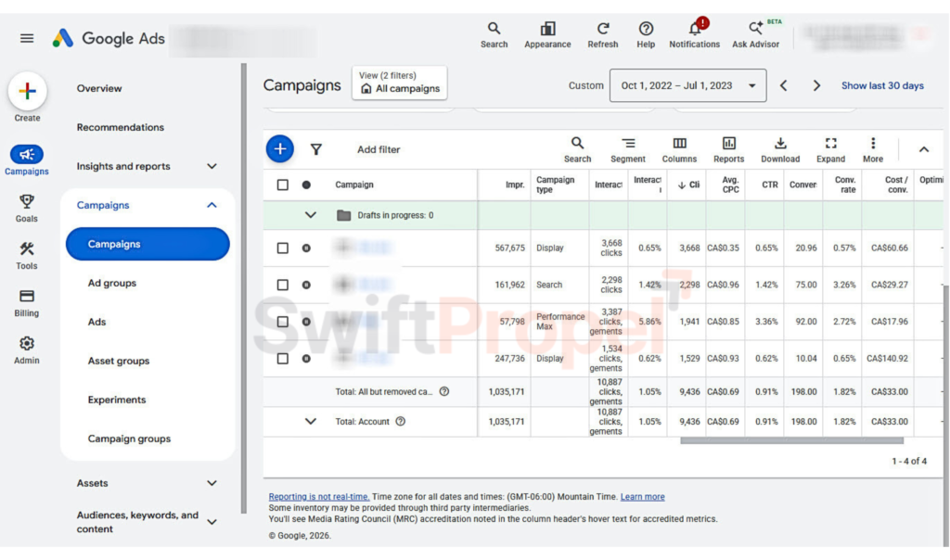Click the Learn more link

click(x=642, y=496)
